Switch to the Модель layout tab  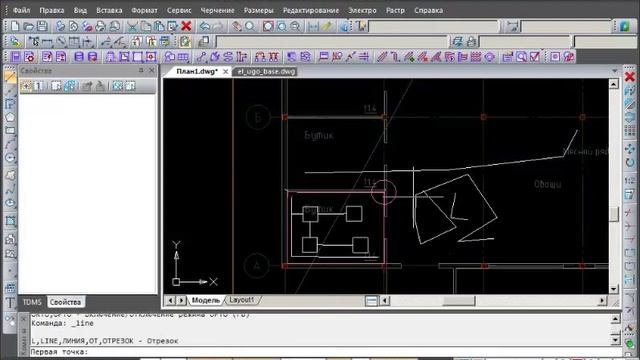click(206, 300)
